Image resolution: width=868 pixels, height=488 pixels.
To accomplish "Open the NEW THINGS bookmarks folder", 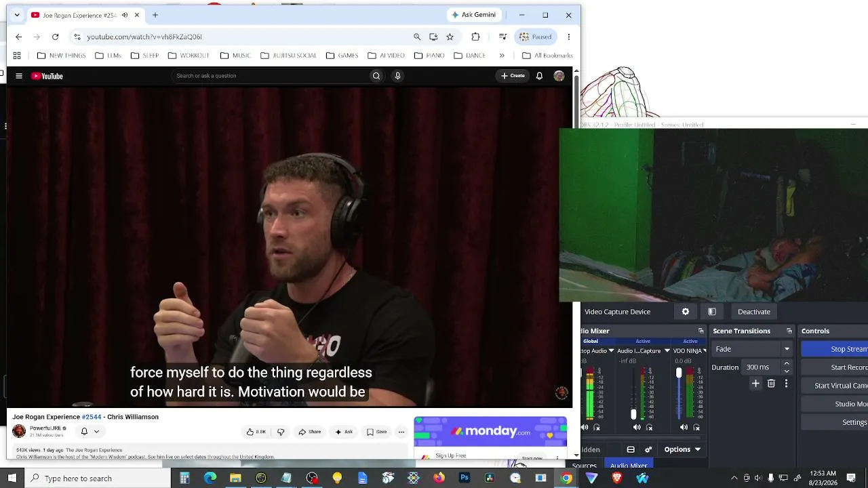I will coord(61,56).
